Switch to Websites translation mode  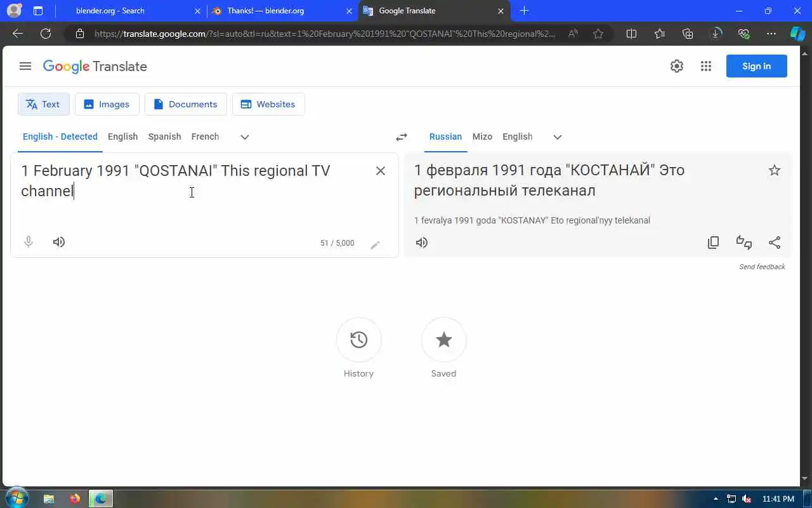(268, 104)
